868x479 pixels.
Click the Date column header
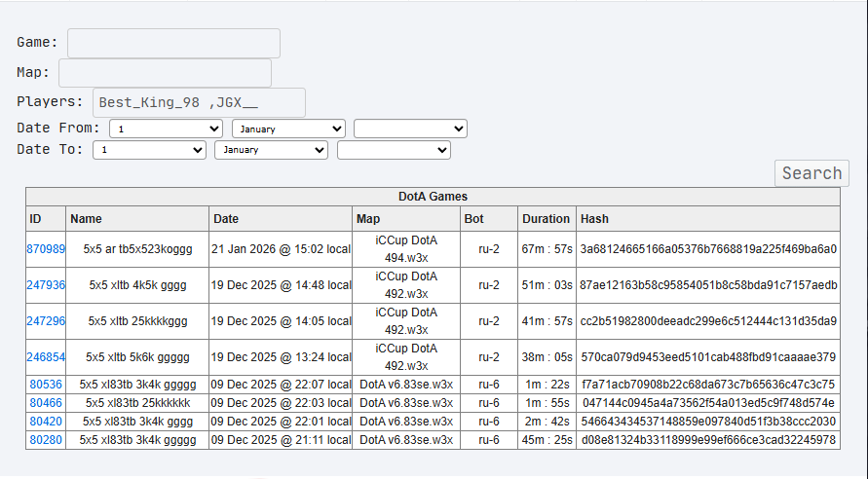(226, 219)
